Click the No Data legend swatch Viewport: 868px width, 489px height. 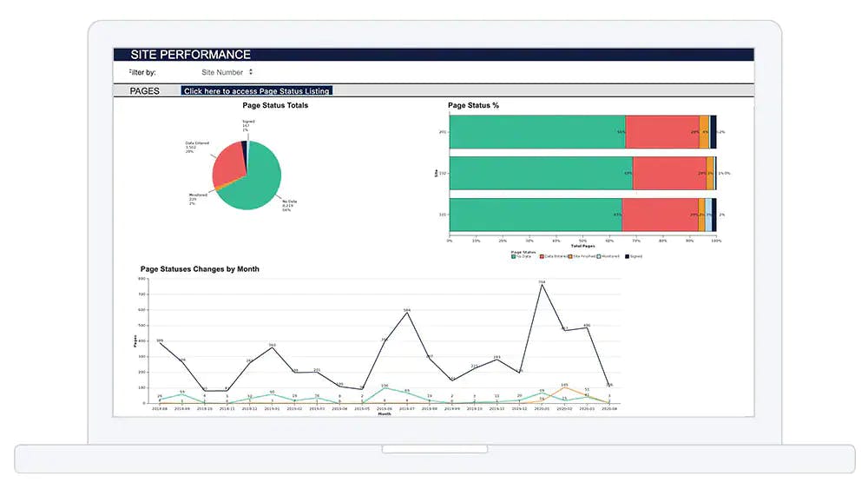(x=513, y=256)
